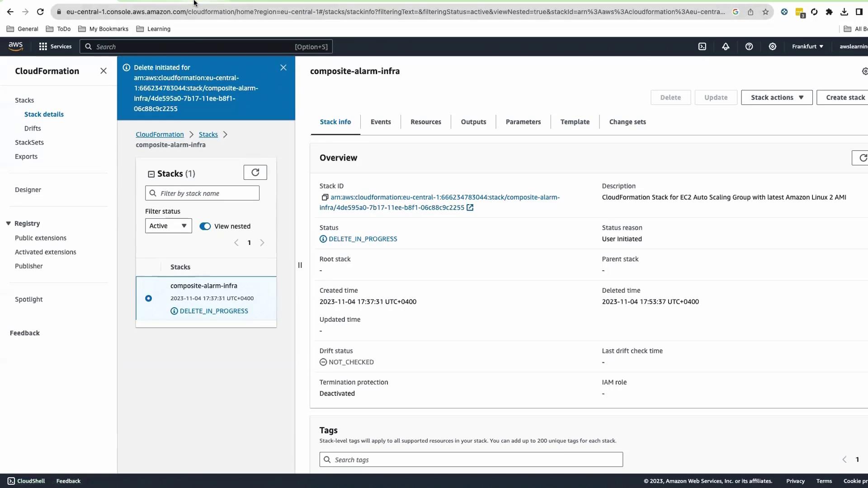This screenshot has height=488, width=868.
Task: Refresh the Stacks list
Action: coord(255,173)
